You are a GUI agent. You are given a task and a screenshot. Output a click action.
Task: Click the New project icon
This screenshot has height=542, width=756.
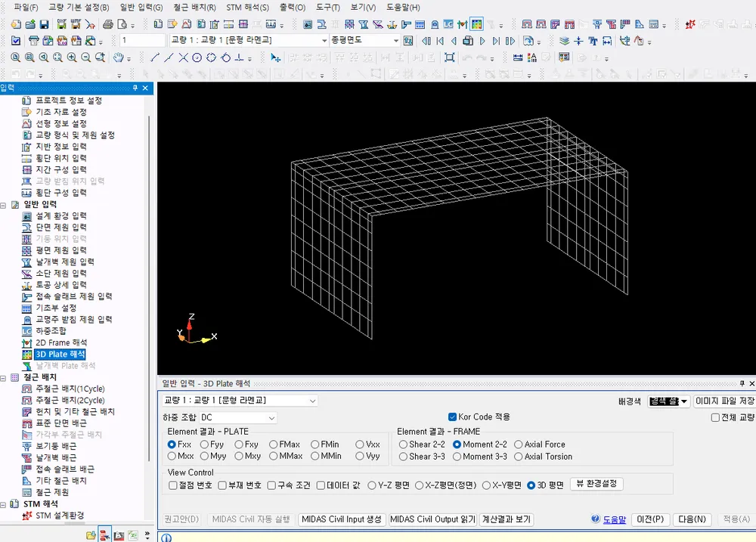tap(16, 23)
